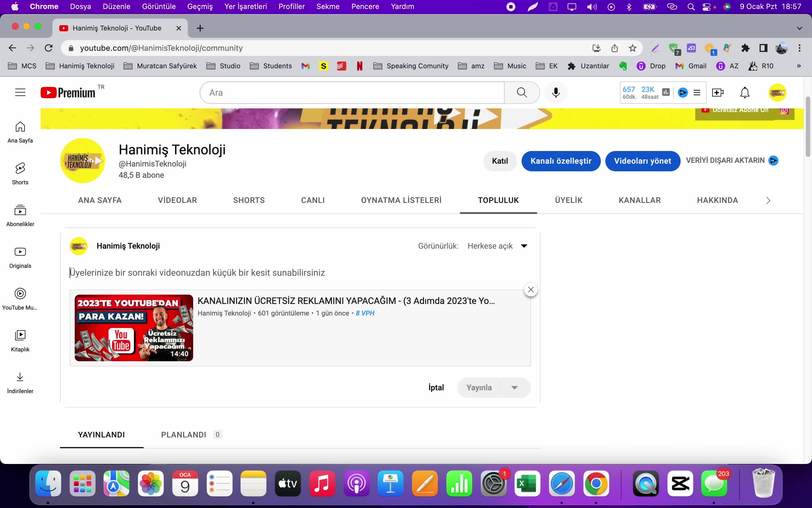The height and width of the screenshot is (508, 812).
Task: Open Shorts from the sidebar
Action: (20, 174)
